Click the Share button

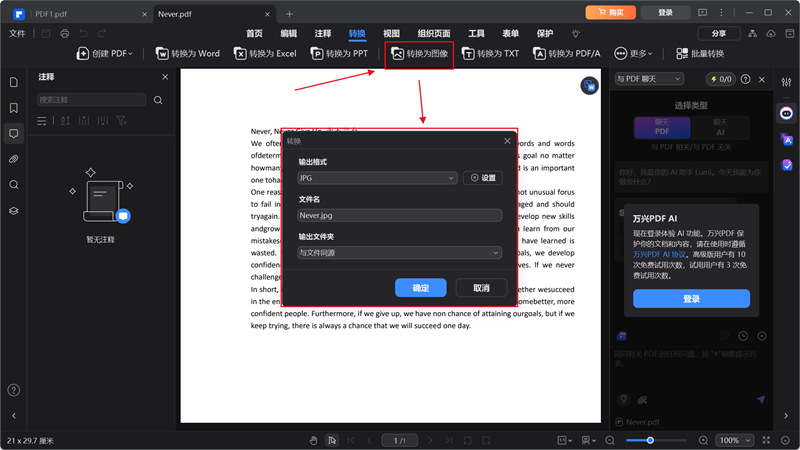pyautogui.click(x=719, y=34)
